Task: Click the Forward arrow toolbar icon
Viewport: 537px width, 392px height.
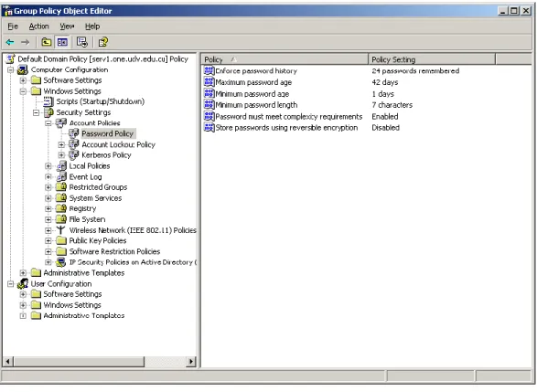Action: [25, 42]
